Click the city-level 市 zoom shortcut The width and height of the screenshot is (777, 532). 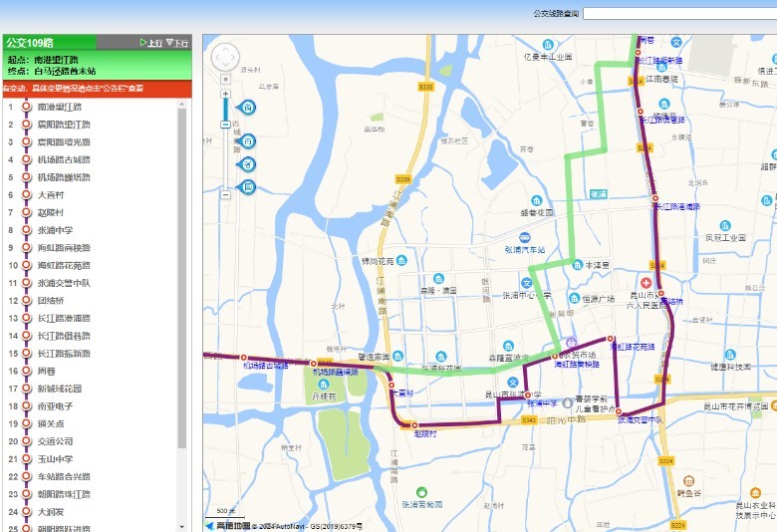[247, 141]
